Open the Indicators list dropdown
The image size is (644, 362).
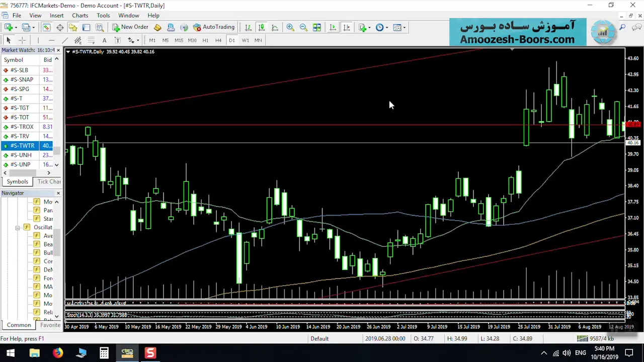click(369, 28)
